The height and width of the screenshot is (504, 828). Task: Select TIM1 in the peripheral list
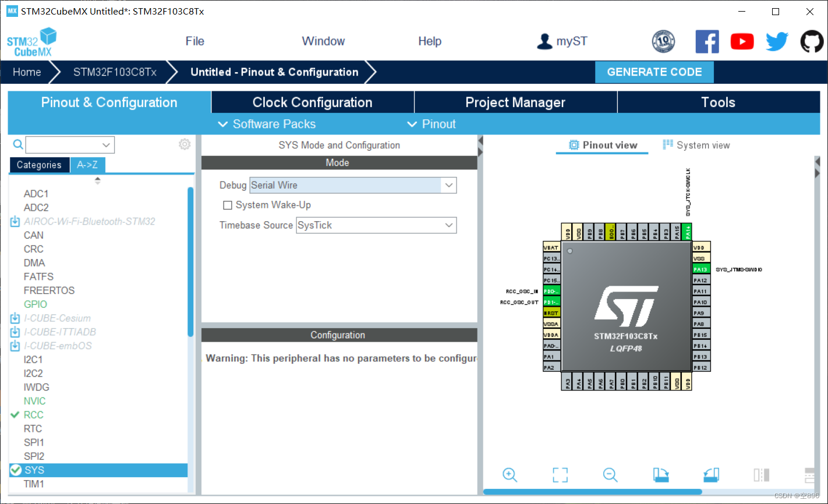[x=34, y=484]
